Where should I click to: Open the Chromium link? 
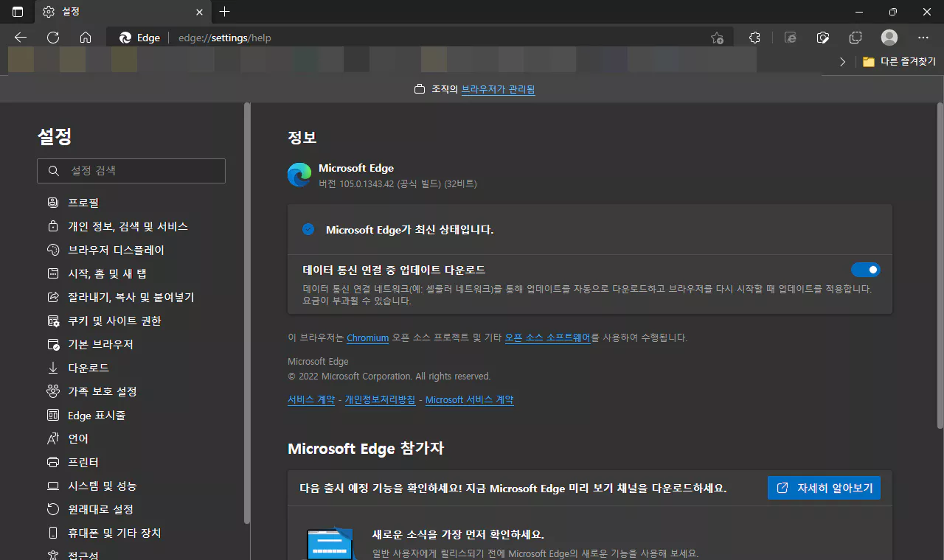tap(367, 337)
